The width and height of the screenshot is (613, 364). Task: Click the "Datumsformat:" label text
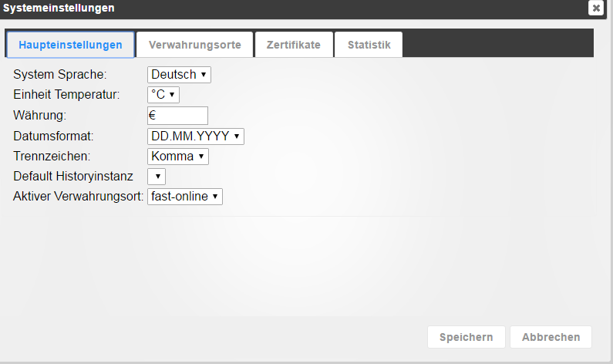point(53,136)
